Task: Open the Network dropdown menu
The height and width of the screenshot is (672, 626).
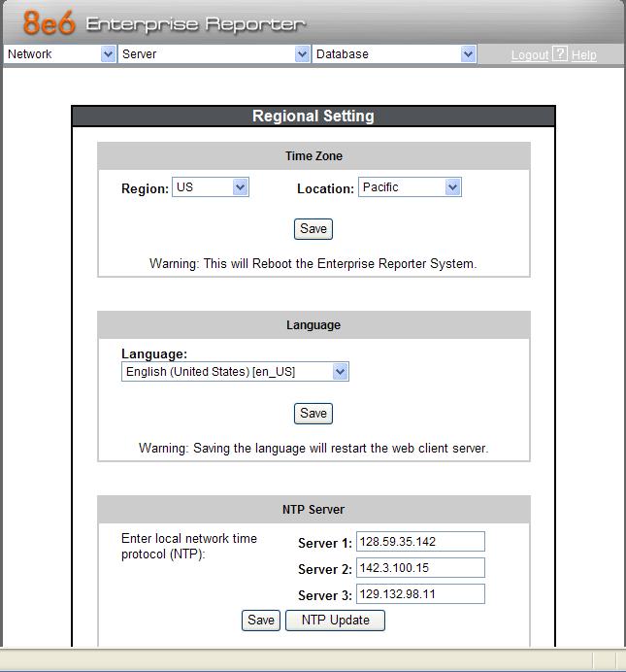Action: [60, 54]
